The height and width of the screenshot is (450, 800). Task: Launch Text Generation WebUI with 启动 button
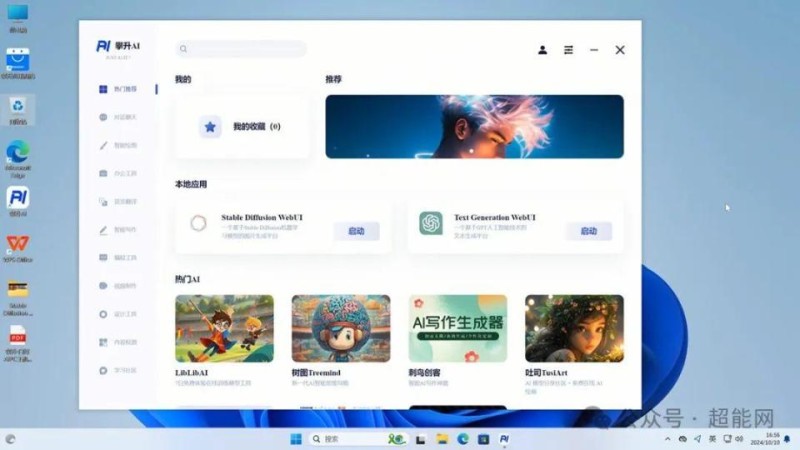(x=589, y=231)
